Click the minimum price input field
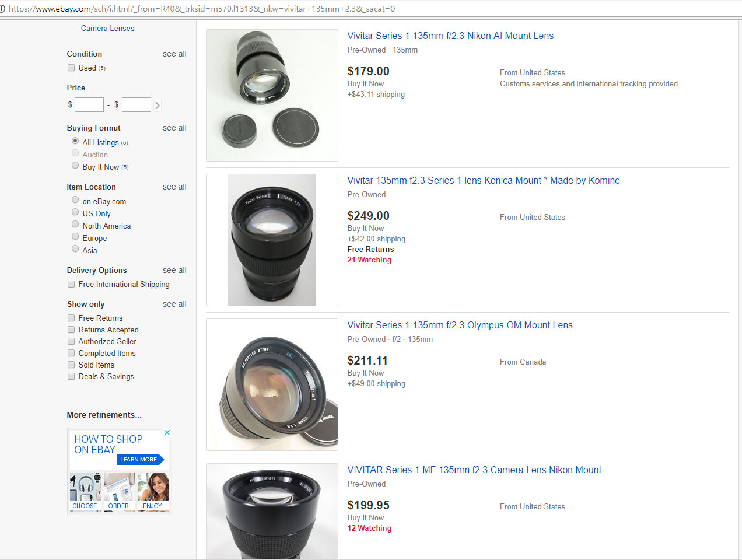Image resolution: width=742 pixels, height=560 pixels. [89, 104]
